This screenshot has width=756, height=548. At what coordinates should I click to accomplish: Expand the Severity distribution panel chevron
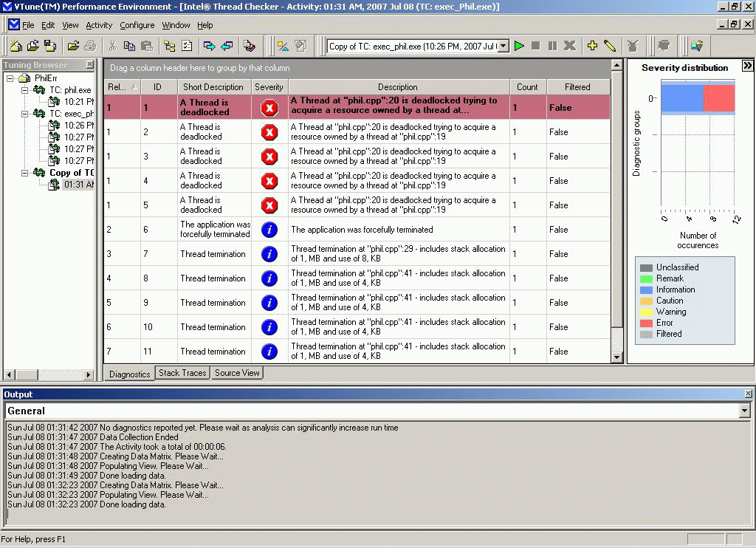click(x=747, y=66)
